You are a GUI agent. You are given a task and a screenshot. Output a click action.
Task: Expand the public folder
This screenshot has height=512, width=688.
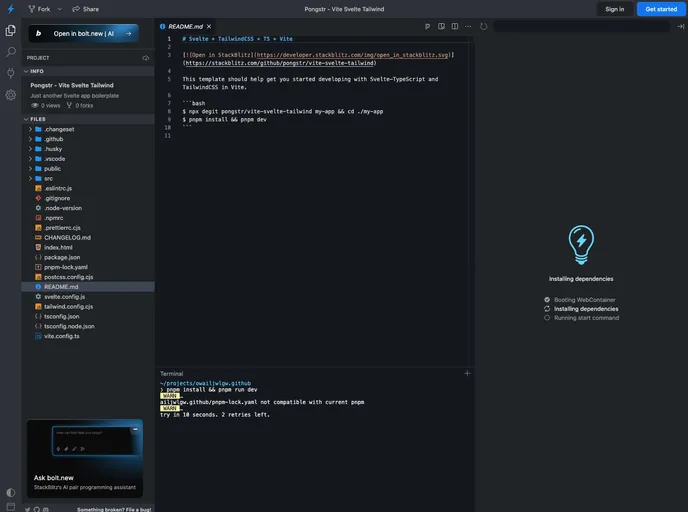point(88,168)
